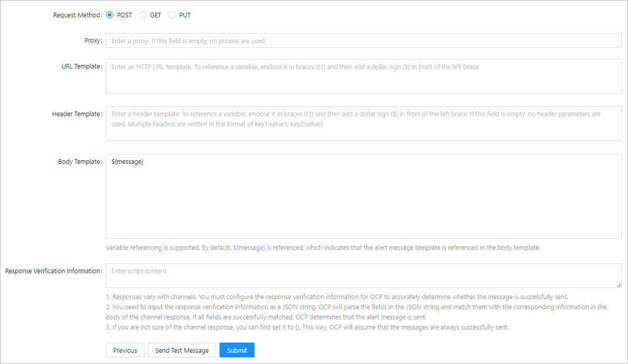Select the POST request method

click(110, 15)
